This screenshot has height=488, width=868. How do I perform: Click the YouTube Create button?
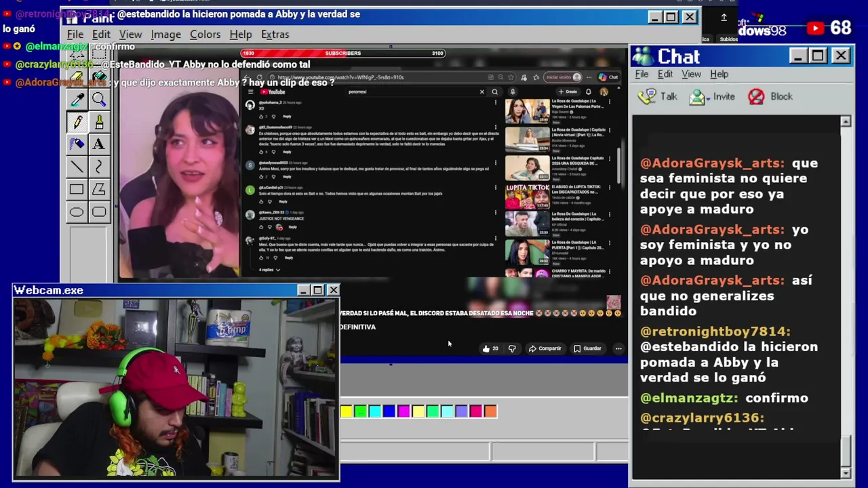[567, 91]
